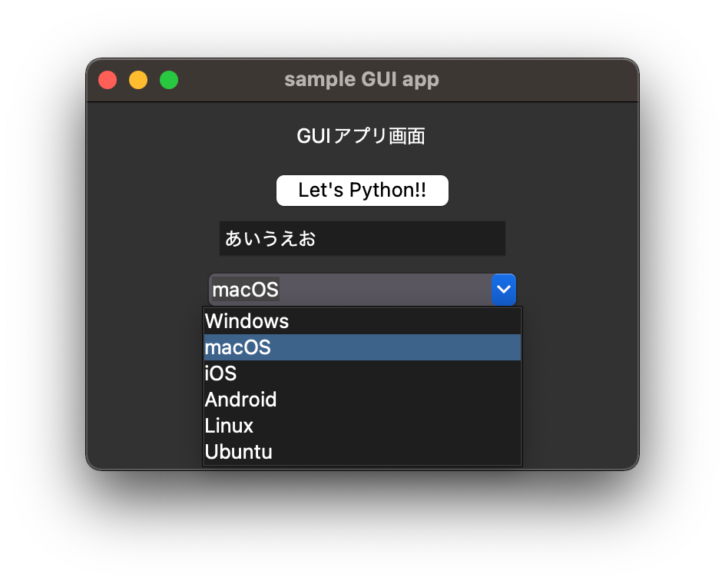Image resolution: width=725 pixels, height=584 pixels.
Task: Zoom the window with the green button
Action: tap(169, 80)
